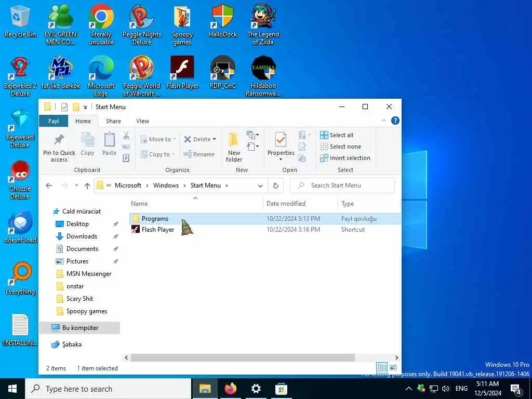Image resolution: width=532 pixels, height=399 pixels.
Task: Open Firefox from the taskbar
Action: (x=231, y=389)
